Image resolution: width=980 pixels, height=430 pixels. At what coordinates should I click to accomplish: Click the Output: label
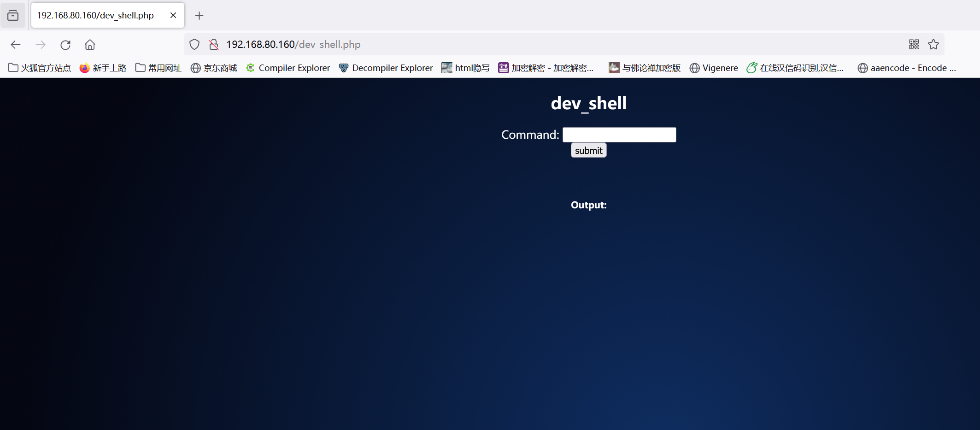[x=588, y=205]
